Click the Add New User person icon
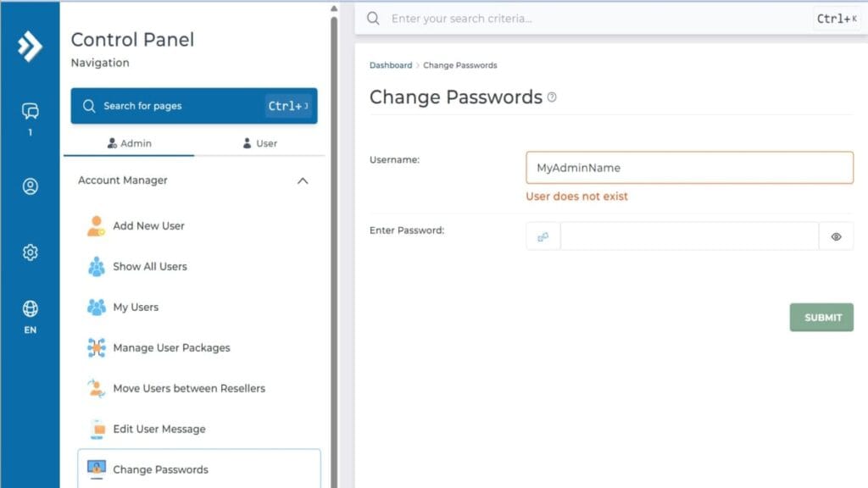 pos(95,225)
